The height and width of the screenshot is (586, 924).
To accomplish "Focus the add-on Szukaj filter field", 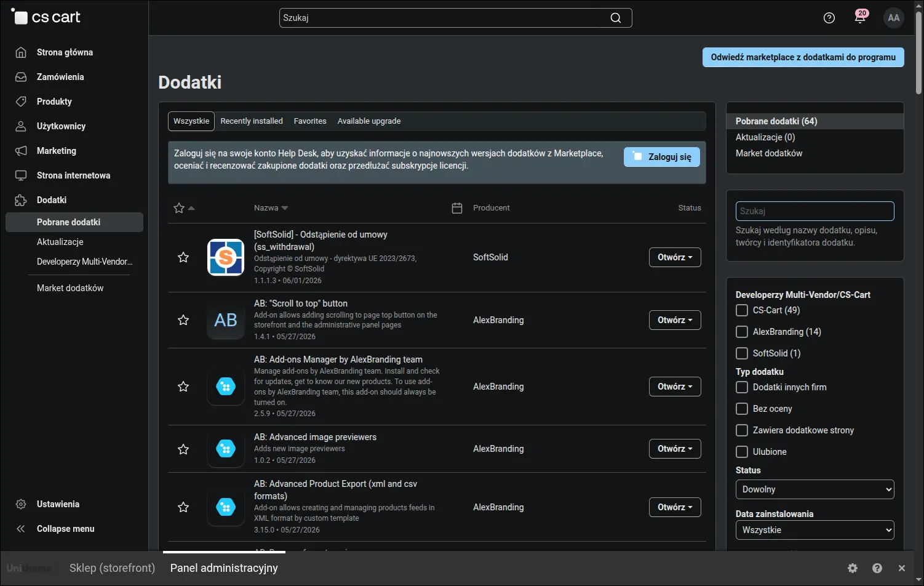I will coord(815,211).
